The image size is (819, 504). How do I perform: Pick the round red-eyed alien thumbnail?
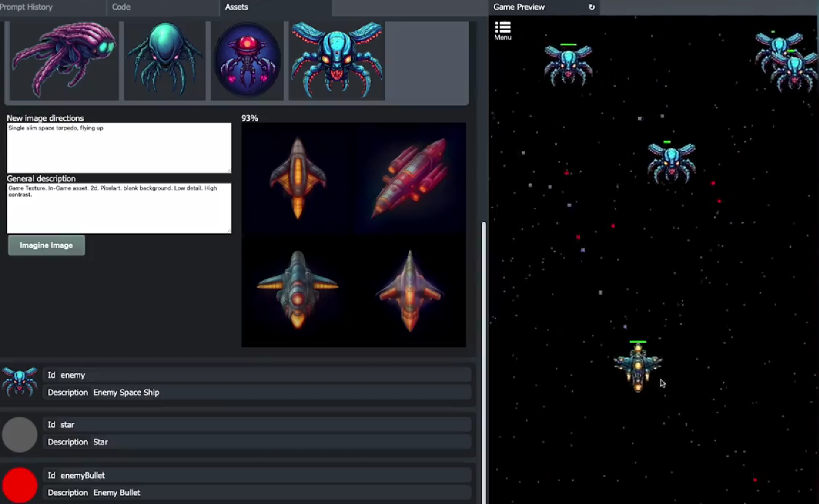click(247, 61)
